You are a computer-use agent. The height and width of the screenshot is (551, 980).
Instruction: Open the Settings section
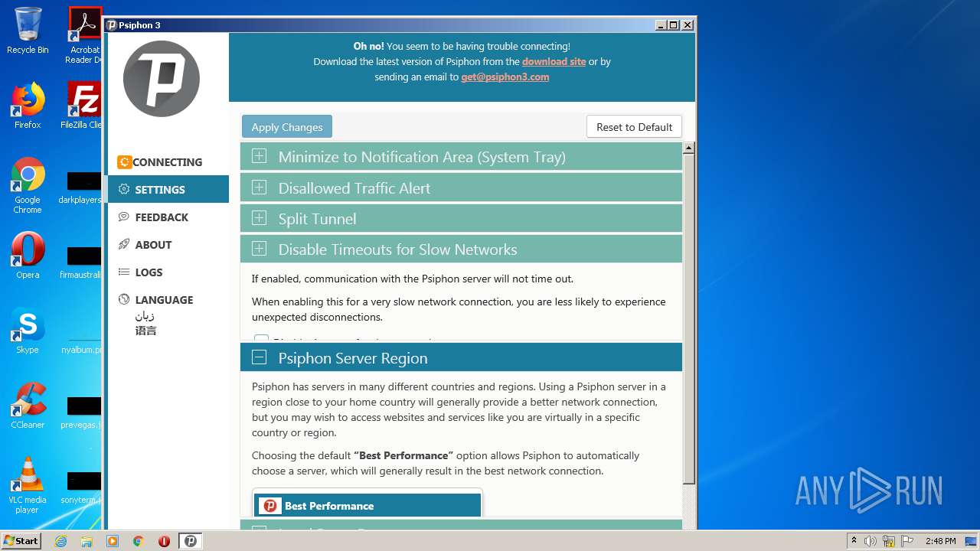tap(168, 190)
